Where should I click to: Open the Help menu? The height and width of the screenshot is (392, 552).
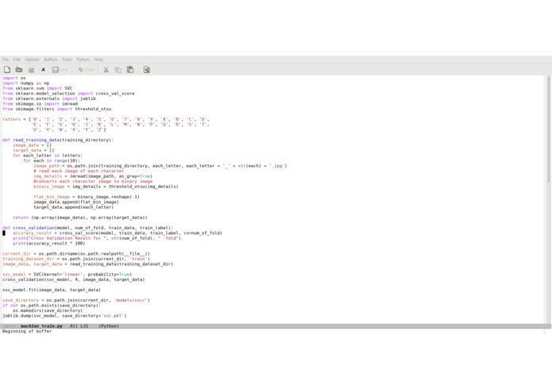pos(98,60)
